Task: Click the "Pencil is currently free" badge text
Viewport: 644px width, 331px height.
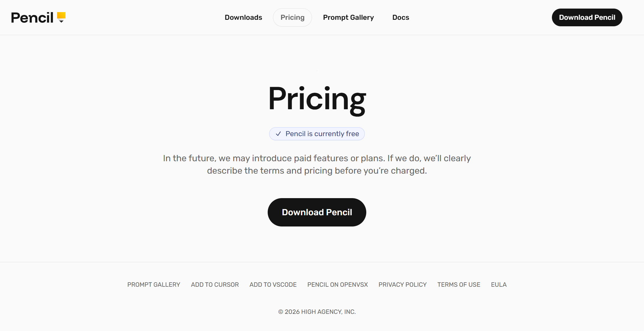Action: (322, 134)
